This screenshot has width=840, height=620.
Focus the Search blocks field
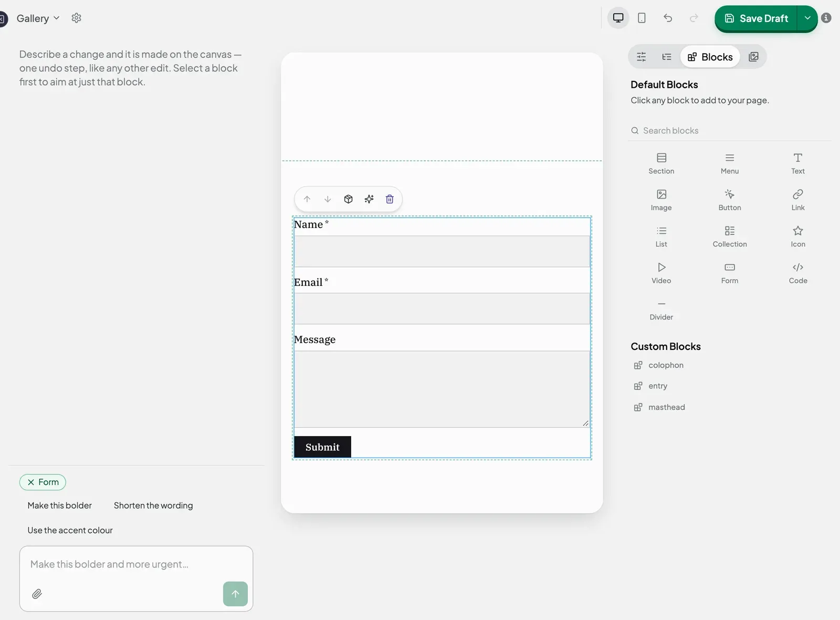730,130
